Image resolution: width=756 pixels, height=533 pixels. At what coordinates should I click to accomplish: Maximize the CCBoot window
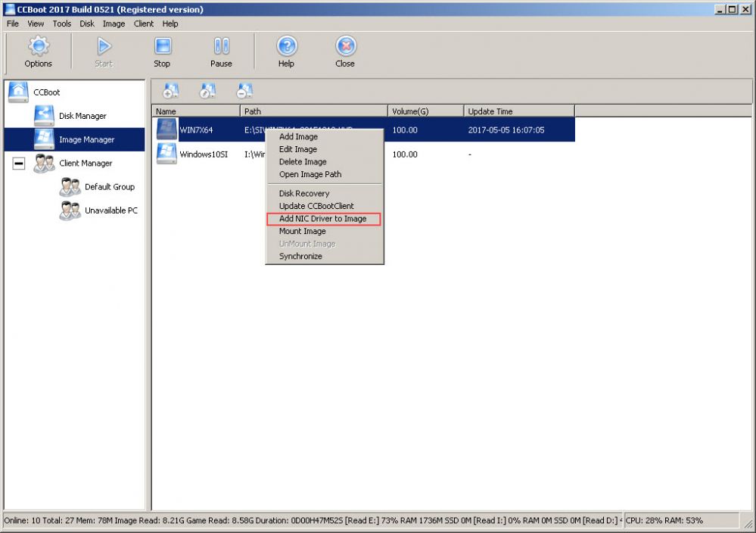tap(732, 9)
